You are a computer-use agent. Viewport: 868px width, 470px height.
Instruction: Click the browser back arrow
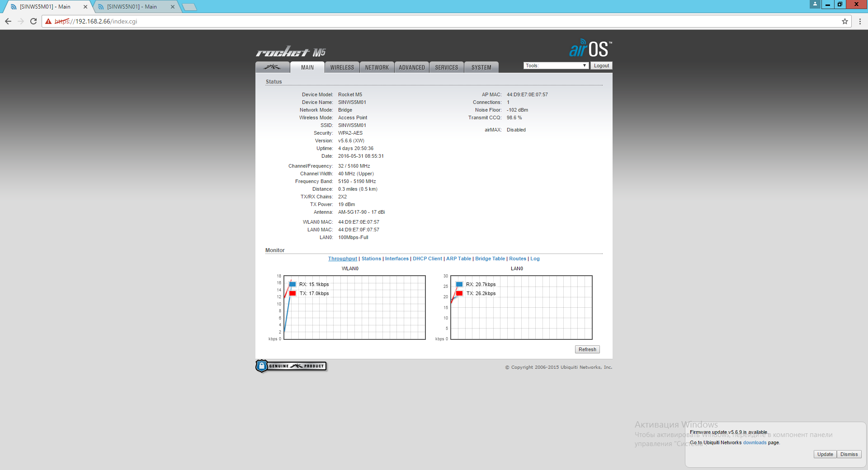click(8, 21)
